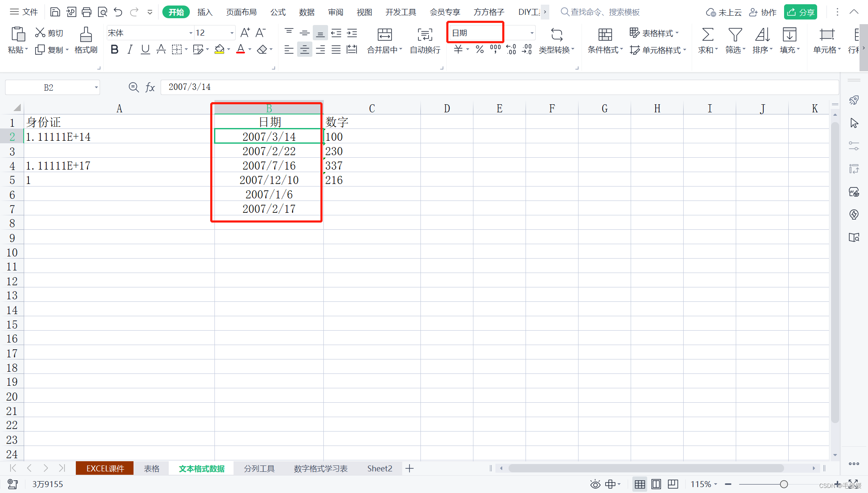Click the insert function fx icon

[150, 87]
